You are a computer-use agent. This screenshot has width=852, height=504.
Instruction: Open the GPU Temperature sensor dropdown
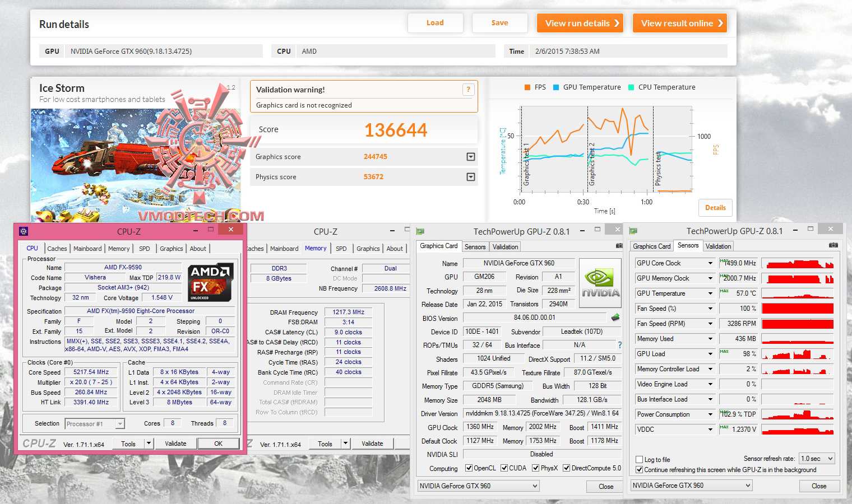point(710,293)
